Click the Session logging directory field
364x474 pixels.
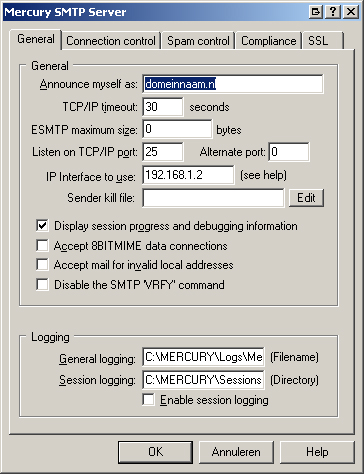click(x=203, y=380)
